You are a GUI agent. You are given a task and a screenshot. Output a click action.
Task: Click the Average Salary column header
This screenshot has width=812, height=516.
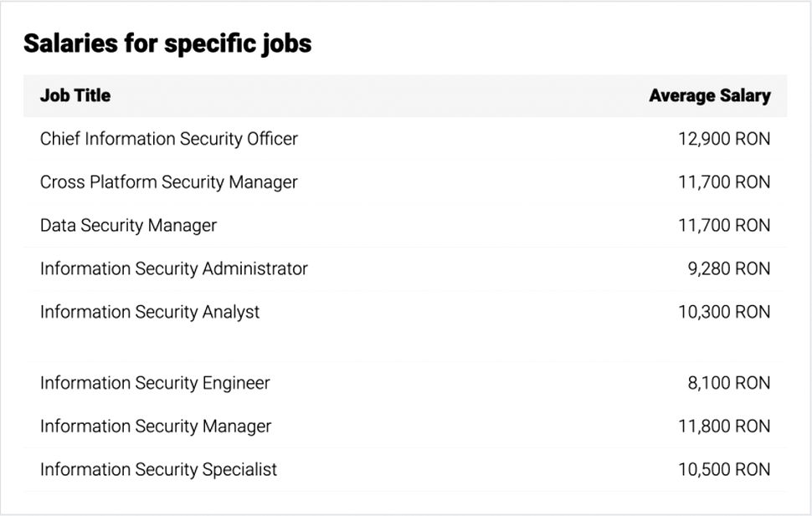709,95
